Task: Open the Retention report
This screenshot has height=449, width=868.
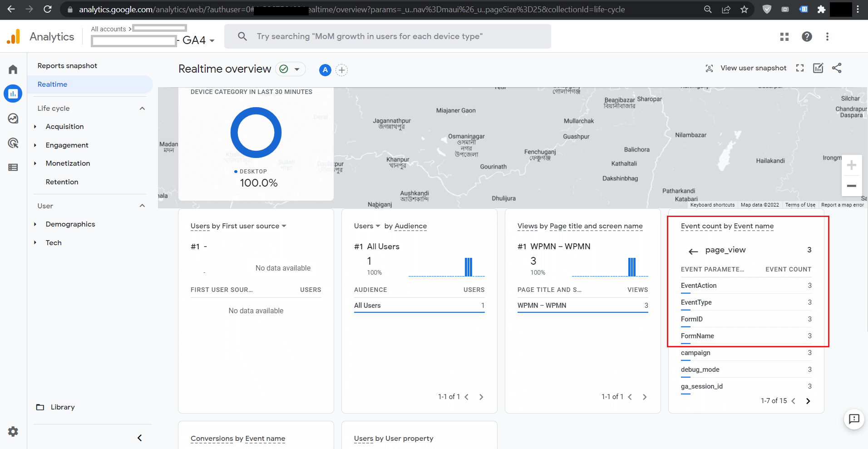Action: [62, 182]
